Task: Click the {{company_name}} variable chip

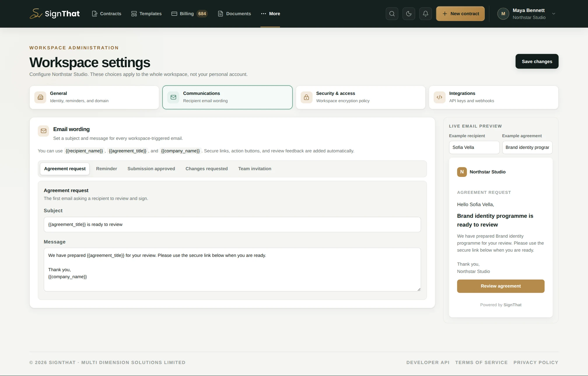Action: (180, 151)
